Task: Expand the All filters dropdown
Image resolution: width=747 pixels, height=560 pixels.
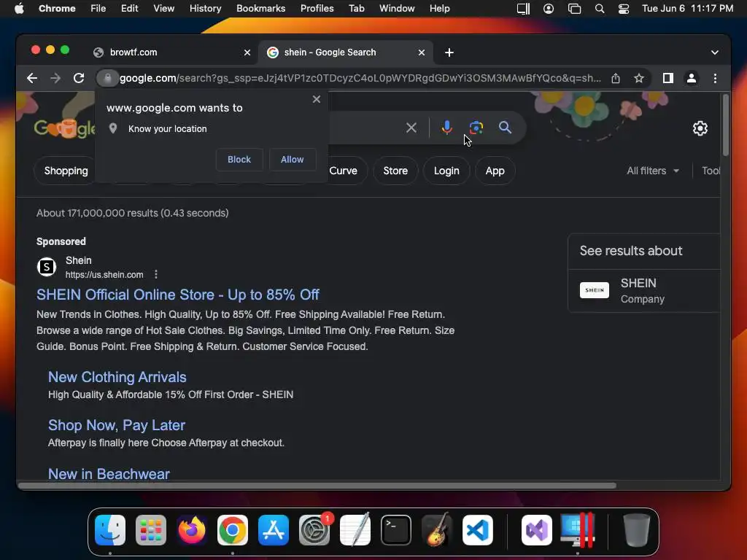Action: (653, 171)
